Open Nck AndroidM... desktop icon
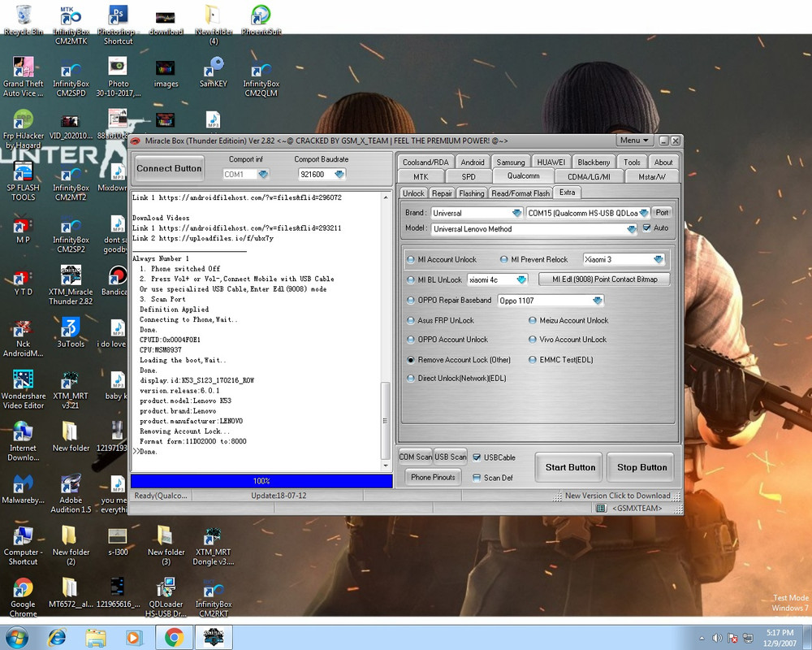The image size is (812, 650). point(24,339)
